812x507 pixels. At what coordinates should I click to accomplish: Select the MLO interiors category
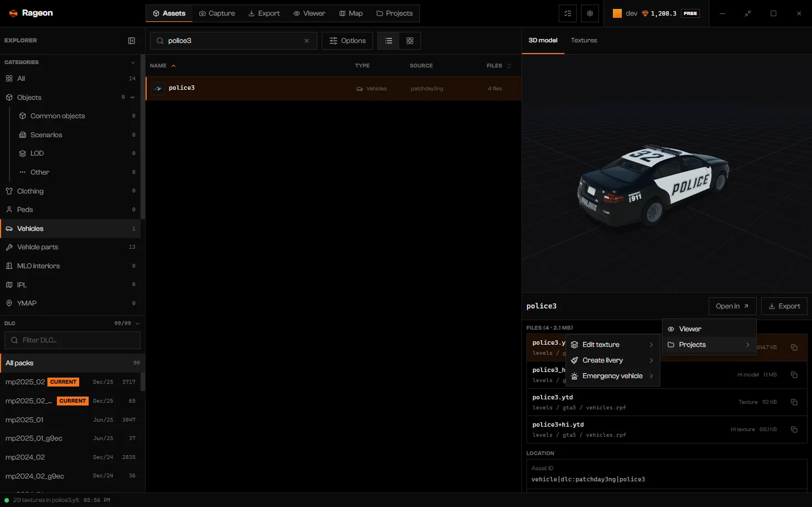tap(70, 266)
